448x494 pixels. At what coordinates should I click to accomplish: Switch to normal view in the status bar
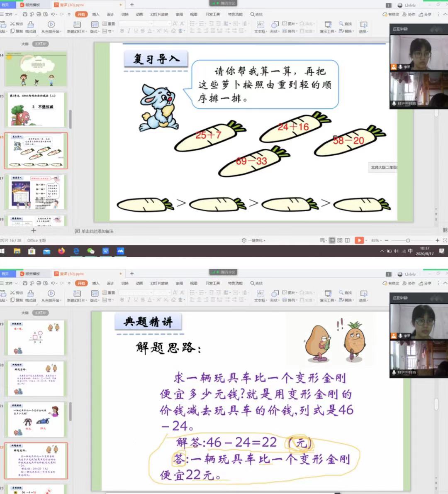click(332, 240)
